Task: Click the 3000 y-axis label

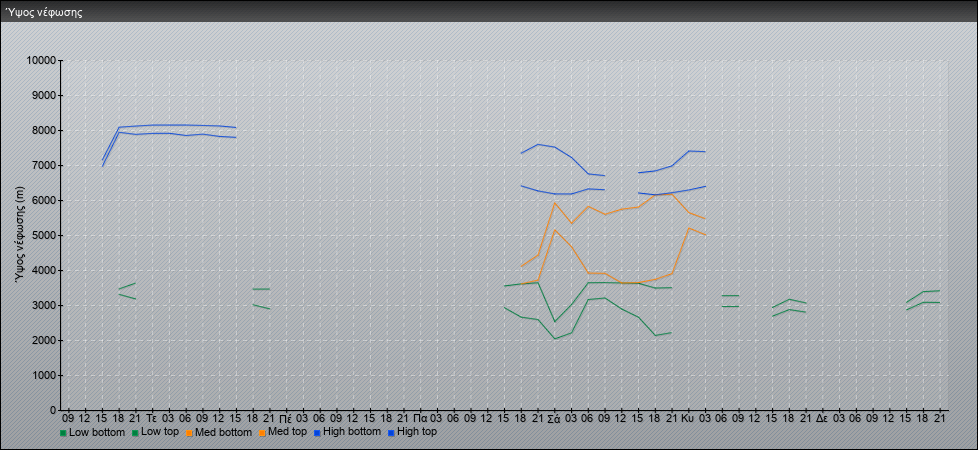Action: click(x=44, y=306)
